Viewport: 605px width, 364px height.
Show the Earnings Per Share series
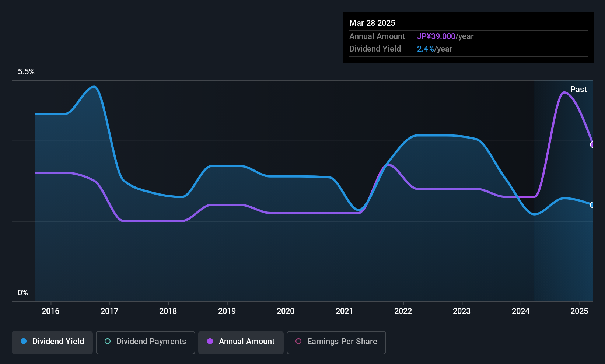pos(336,342)
